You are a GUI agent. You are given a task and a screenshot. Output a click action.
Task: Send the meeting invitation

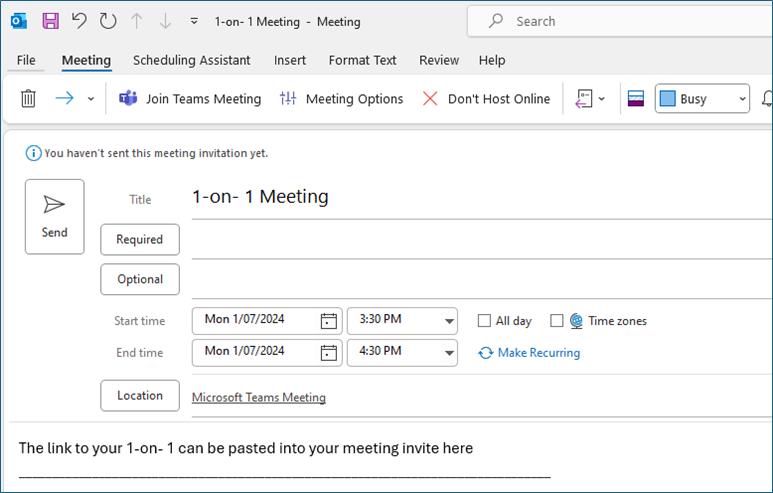click(x=54, y=216)
